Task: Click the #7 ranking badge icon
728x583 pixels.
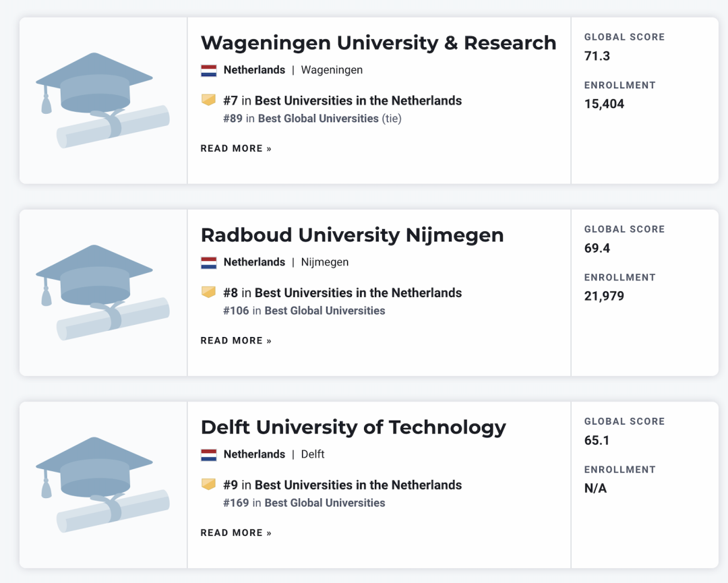Action: (209, 100)
